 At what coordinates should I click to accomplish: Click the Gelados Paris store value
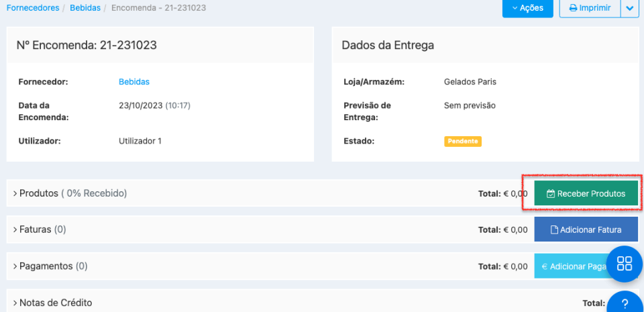(x=470, y=82)
